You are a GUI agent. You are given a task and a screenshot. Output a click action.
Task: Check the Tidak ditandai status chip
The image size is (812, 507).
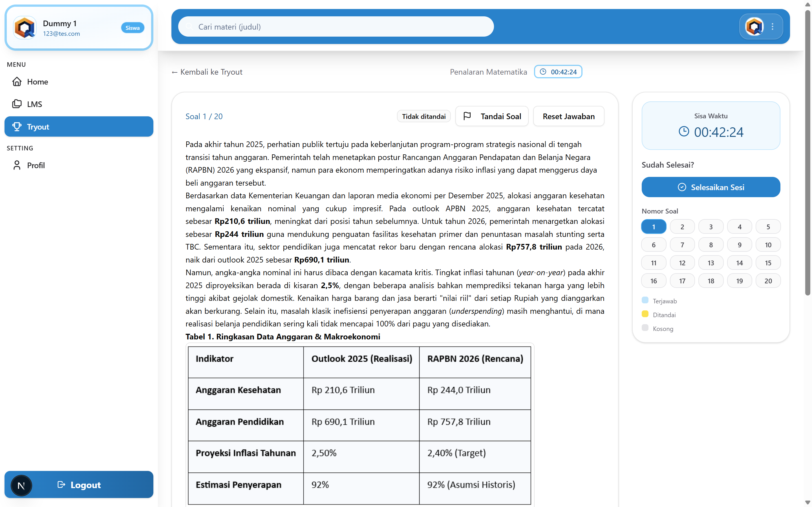tap(423, 116)
